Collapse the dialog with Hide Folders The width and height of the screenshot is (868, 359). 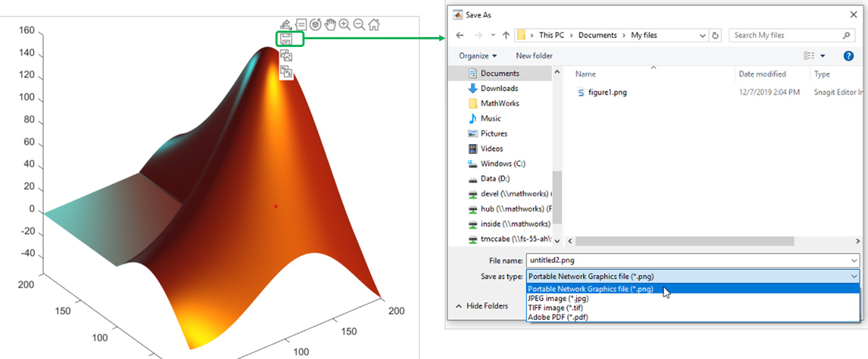point(482,306)
